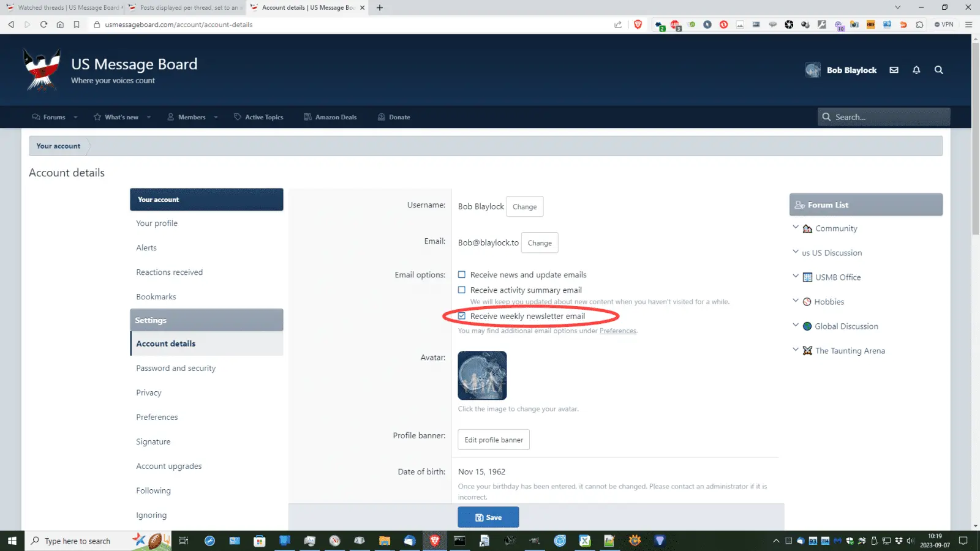This screenshot has width=980, height=551.
Task: Go back with the browser back arrow
Action: 11,24
